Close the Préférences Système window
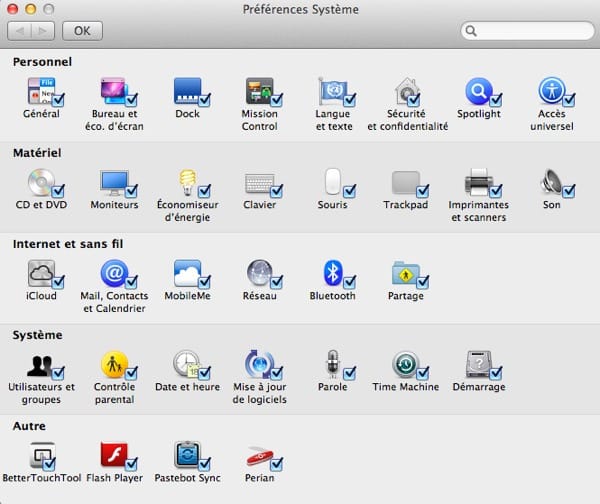600x504 pixels. click(13, 9)
